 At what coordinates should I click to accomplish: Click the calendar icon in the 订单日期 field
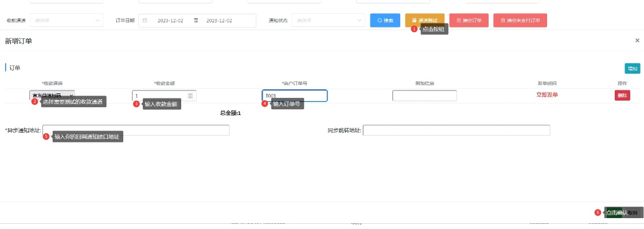click(145, 21)
